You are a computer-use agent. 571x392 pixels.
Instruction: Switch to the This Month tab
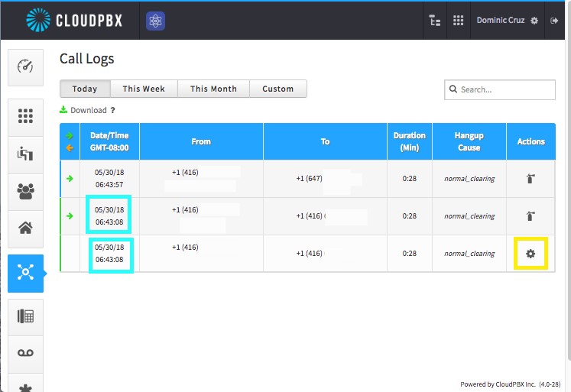[213, 89]
